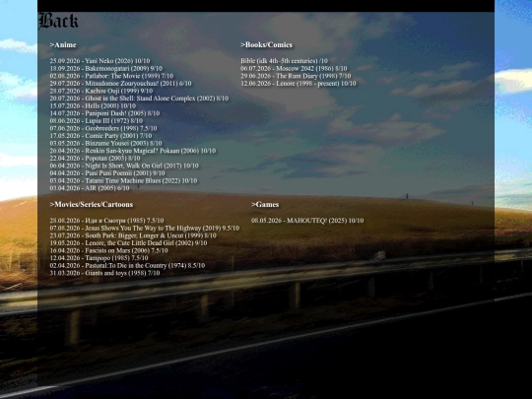532x399 pixels.
Task: Select the Puni Puni Poemii (2001) entry
Action: coord(107,173)
